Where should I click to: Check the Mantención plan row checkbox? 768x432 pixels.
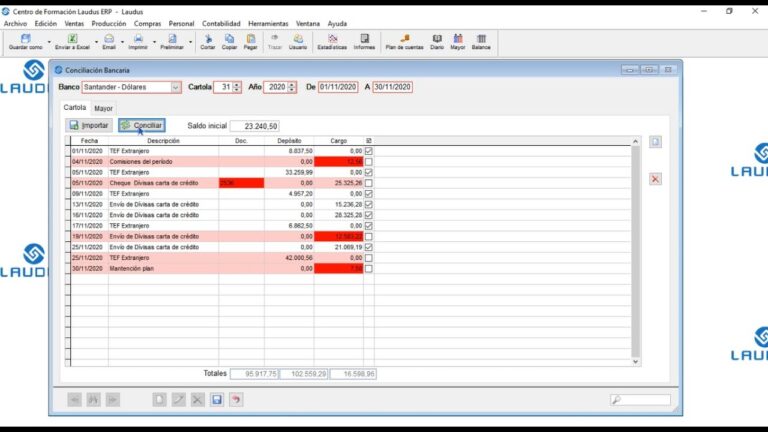[369, 268]
